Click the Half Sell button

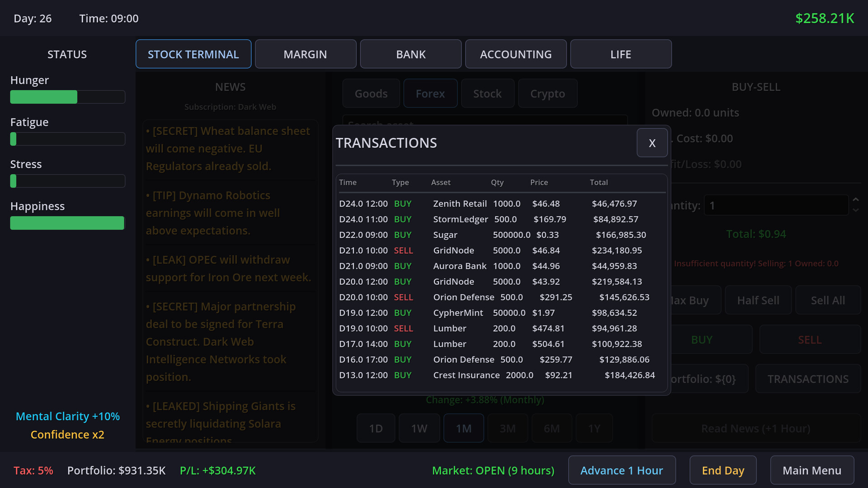[x=758, y=300]
